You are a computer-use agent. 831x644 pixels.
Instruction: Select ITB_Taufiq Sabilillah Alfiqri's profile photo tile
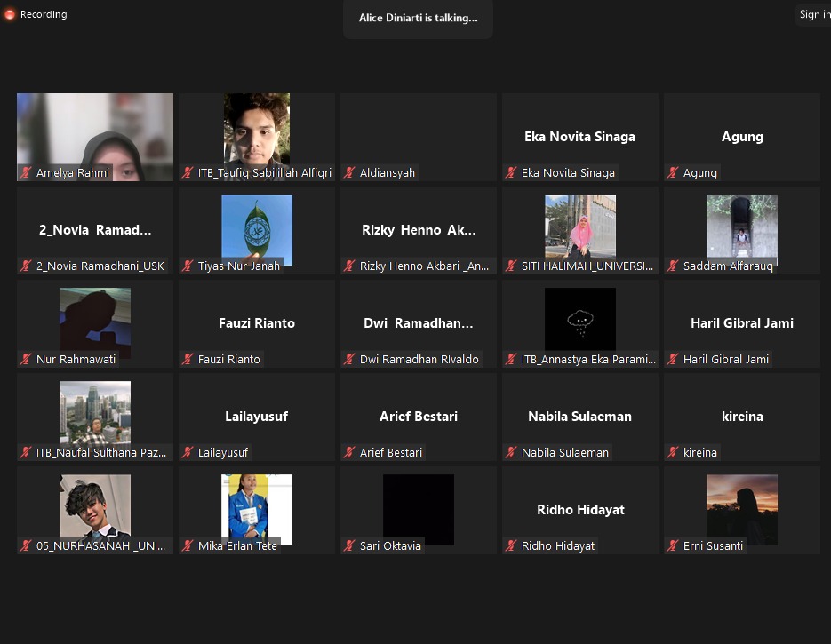click(257, 129)
